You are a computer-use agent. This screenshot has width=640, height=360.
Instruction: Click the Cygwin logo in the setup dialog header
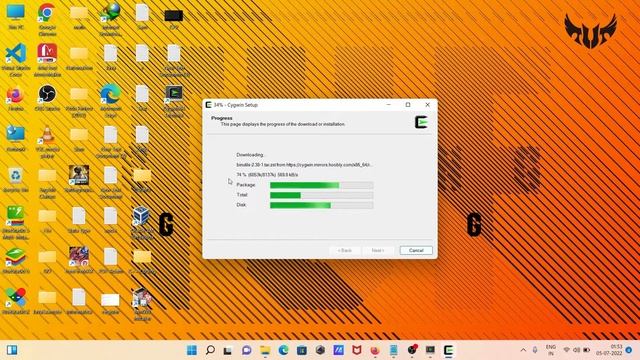(x=421, y=122)
